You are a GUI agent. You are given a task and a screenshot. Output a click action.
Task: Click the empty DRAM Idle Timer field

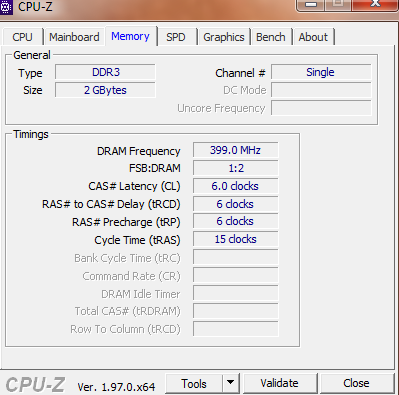(236, 293)
